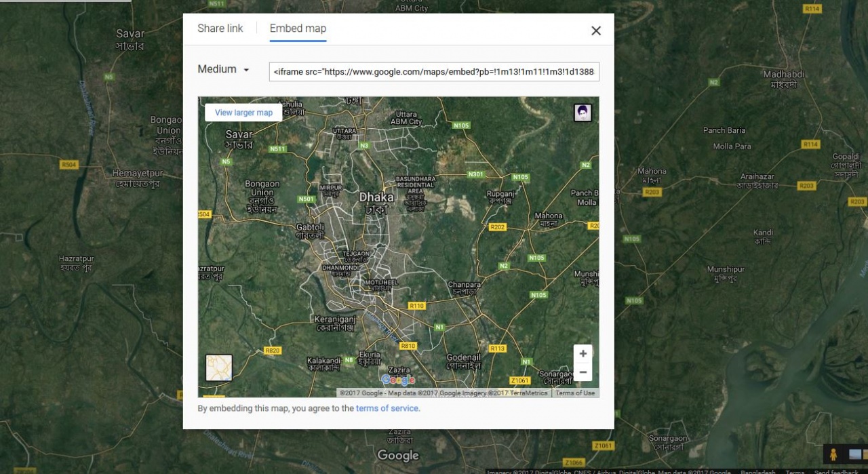Zoom in the preview map
Screen dimensions: 868x474
pos(583,353)
